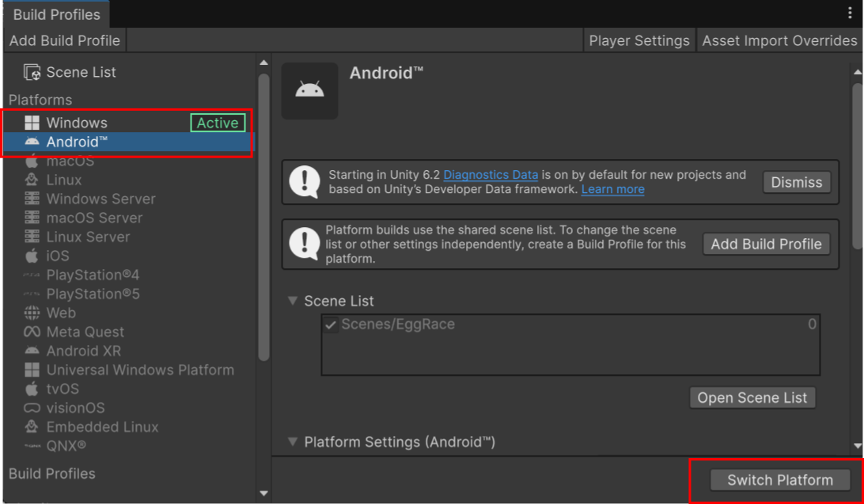Select the Web platform label
The image size is (864, 504).
[x=61, y=313]
